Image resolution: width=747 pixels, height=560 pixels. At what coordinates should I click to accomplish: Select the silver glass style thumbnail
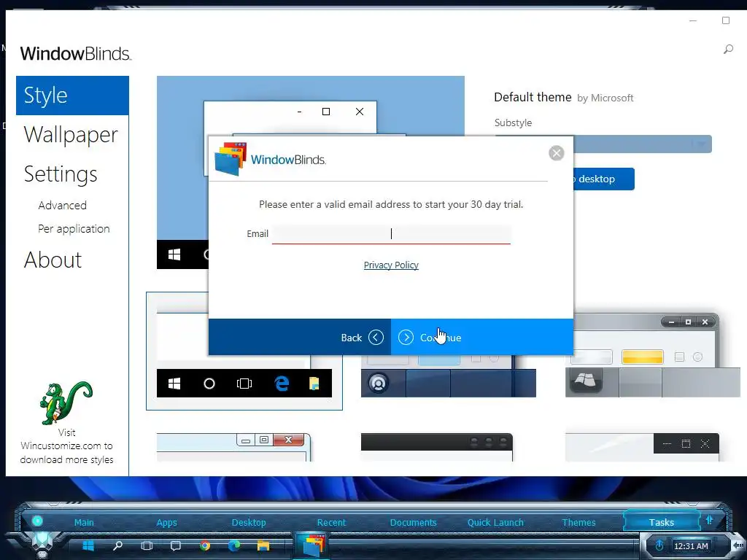pyautogui.click(x=653, y=355)
